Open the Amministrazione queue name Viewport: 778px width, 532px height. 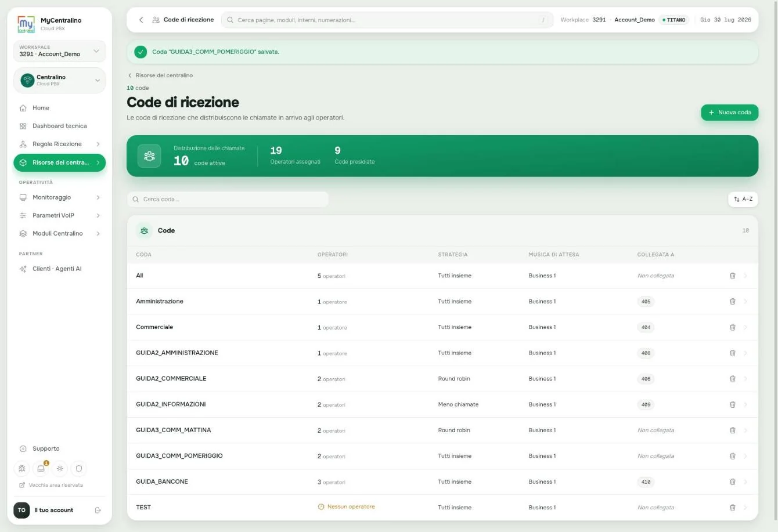pyautogui.click(x=160, y=302)
